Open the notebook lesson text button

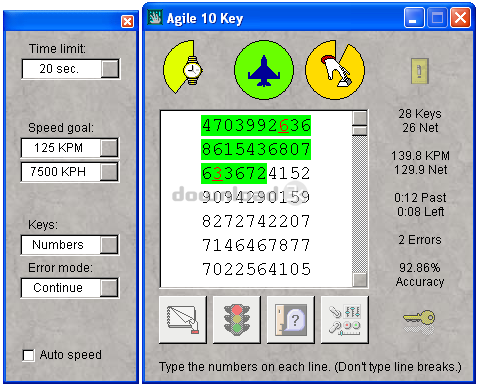183,320
